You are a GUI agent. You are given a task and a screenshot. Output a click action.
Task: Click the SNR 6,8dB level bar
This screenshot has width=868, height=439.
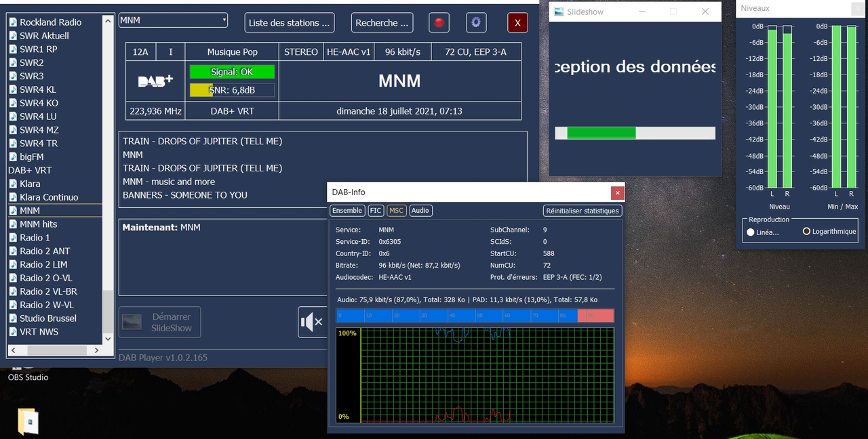(x=232, y=90)
